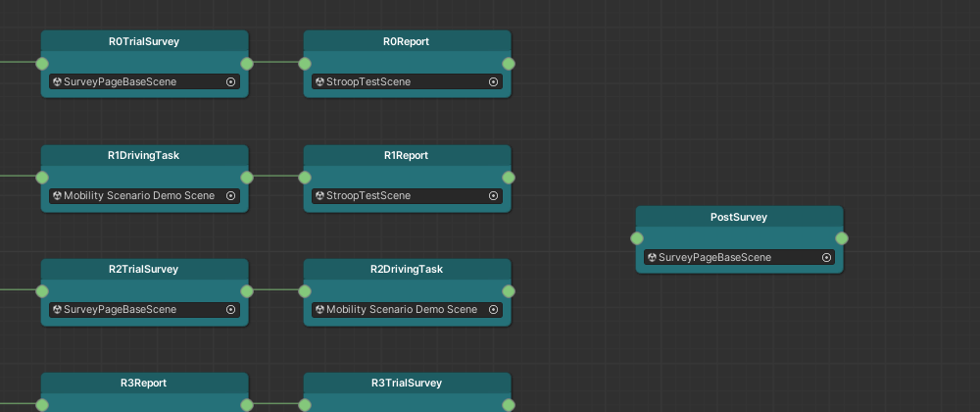The height and width of the screenshot is (412, 980).
Task: Click the input port of R2TrialSurvey node
Action: (x=42, y=291)
